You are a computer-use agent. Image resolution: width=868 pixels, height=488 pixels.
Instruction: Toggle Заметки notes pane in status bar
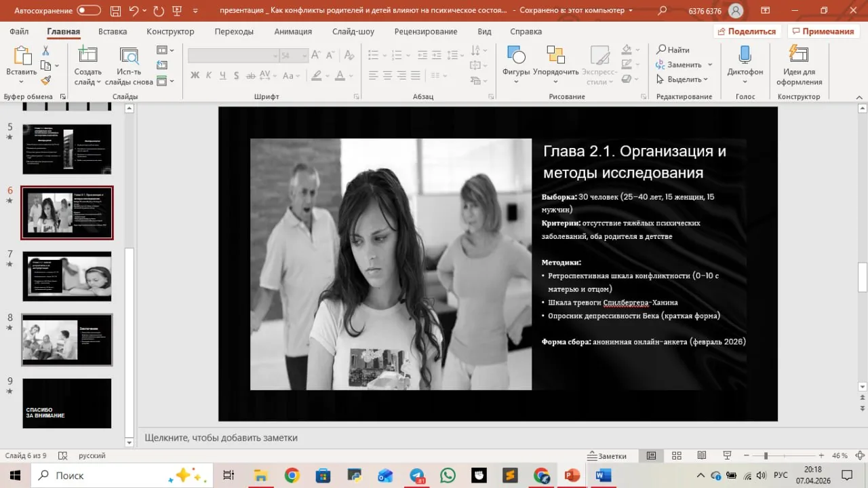click(607, 456)
